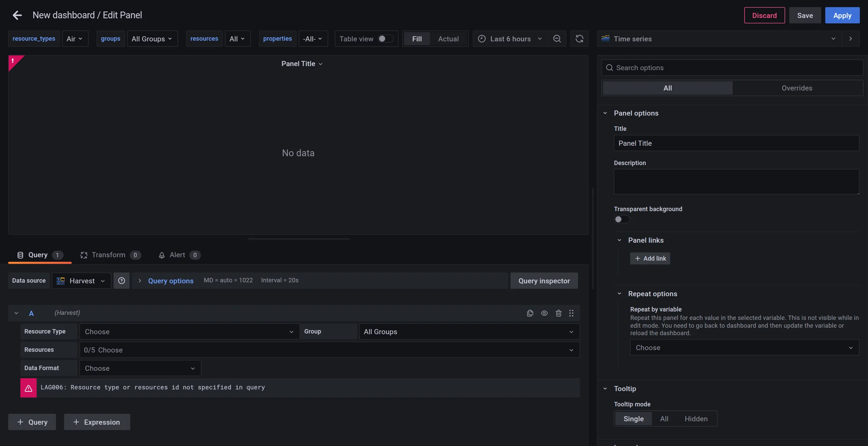The height and width of the screenshot is (446, 868).
Task: Apply panel changes
Action: pyautogui.click(x=842, y=15)
